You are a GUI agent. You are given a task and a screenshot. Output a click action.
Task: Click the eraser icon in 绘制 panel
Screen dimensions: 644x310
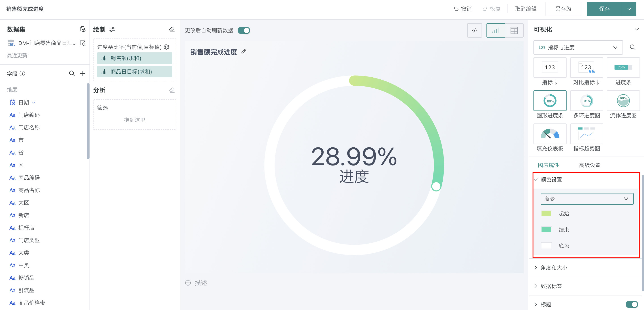(x=172, y=29)
